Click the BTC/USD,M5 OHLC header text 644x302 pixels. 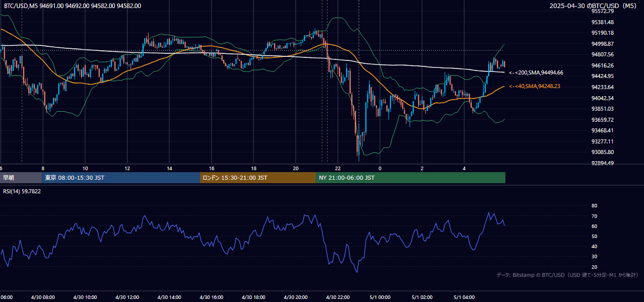[73, 6]
